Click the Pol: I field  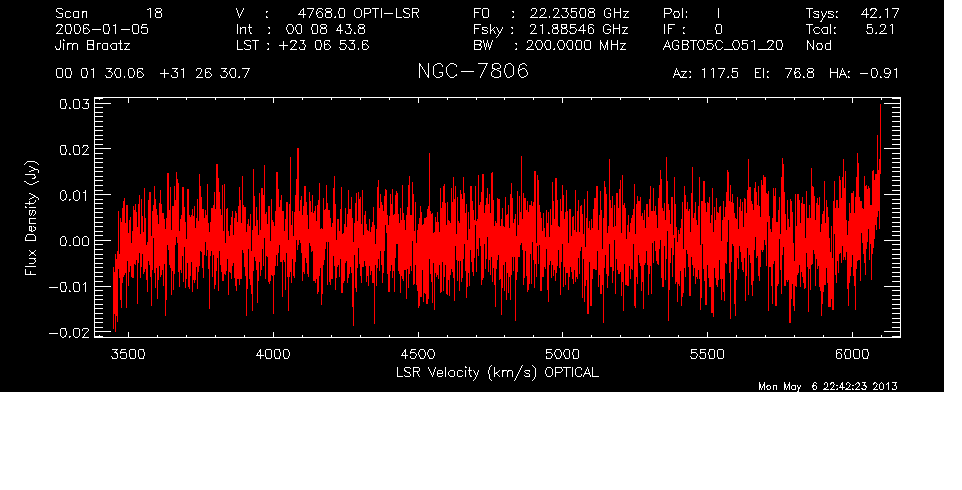(692, 13)
